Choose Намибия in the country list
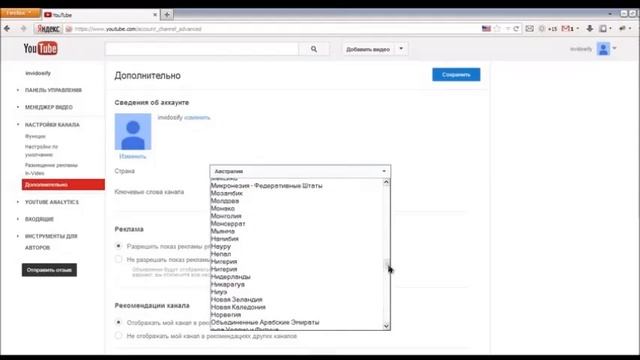This screenshot has height=360, width=640. tap(224, 239)
